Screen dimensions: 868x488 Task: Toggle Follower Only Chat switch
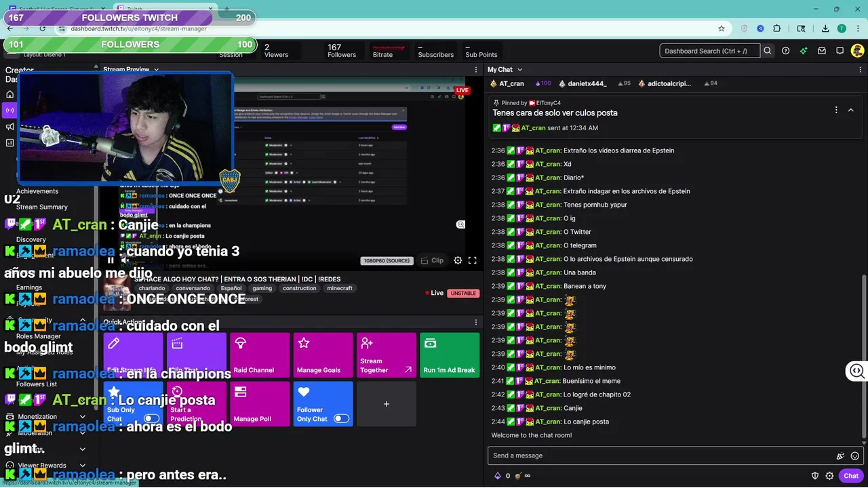click(341, 419)
